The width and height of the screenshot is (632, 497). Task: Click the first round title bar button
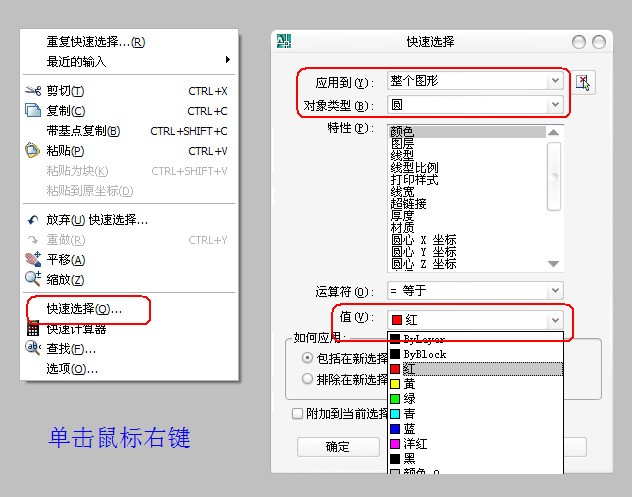pyautogui.click(x=579, y=42)
